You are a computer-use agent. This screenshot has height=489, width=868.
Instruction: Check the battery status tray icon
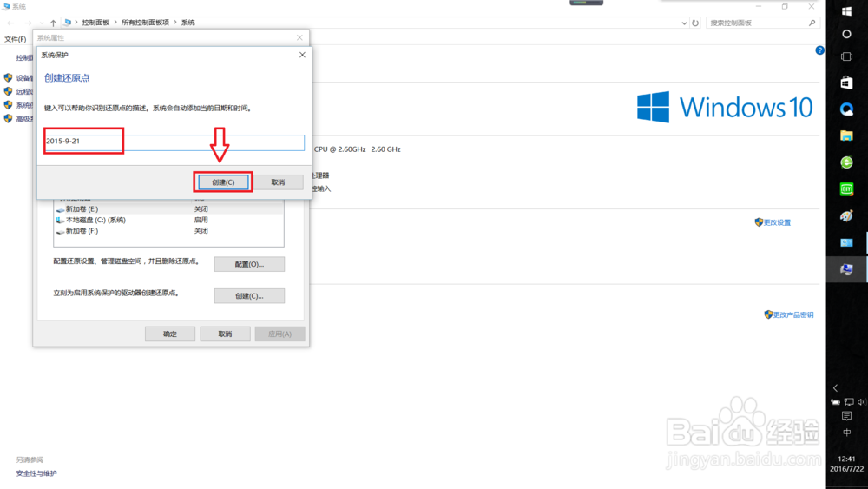tap(835, 402)
